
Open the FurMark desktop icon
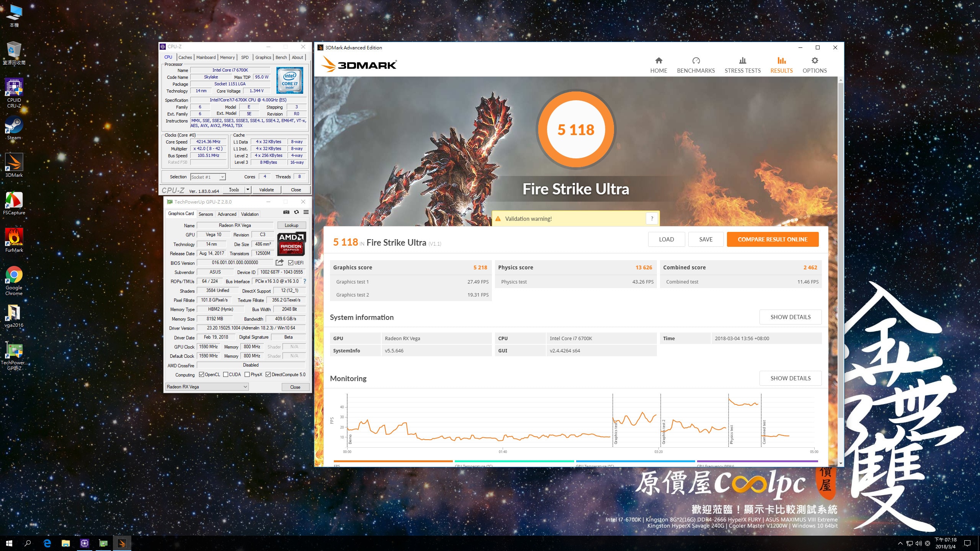[14, 240]
